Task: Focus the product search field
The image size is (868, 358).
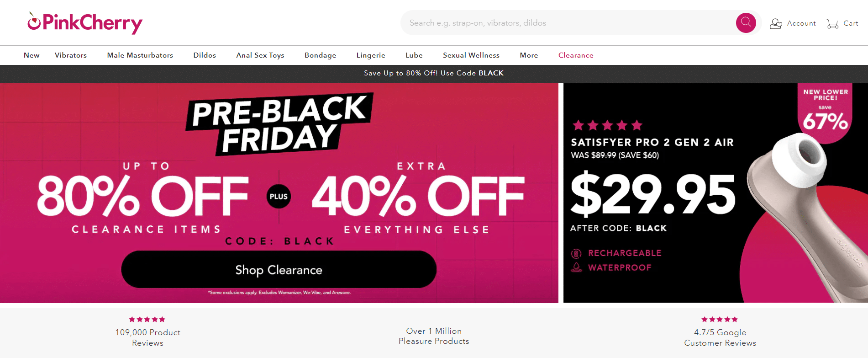Action: 566,23
